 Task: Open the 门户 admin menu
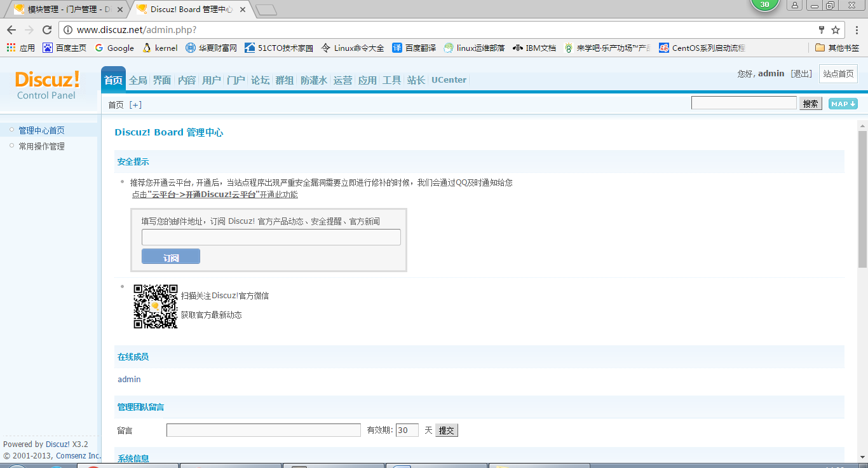[236, 80]
